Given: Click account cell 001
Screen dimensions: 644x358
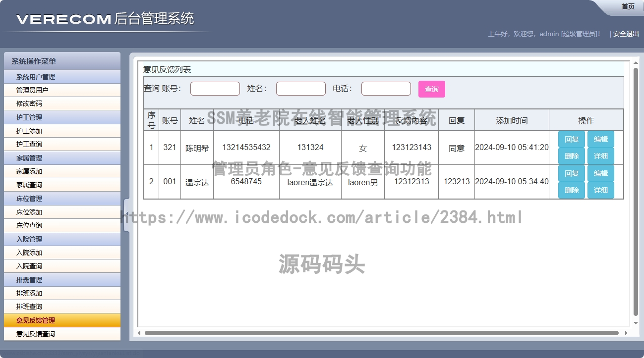Looking at the screenshot, I should coord(170,182).
